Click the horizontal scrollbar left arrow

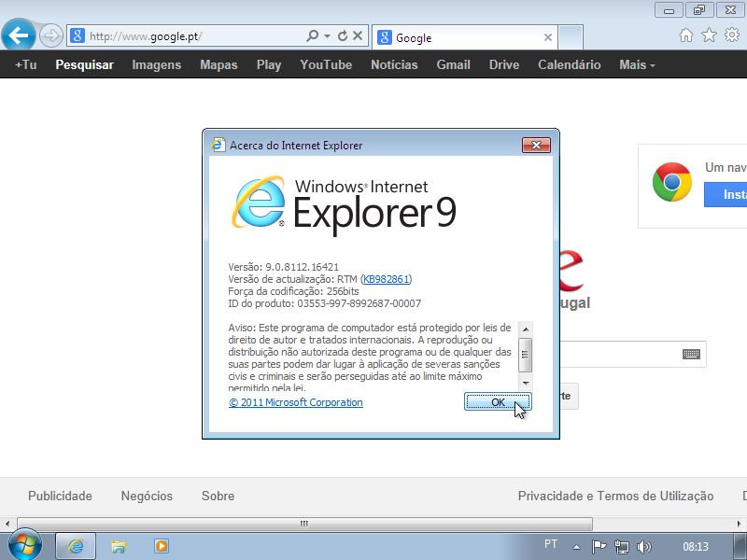tap(7, 524)
